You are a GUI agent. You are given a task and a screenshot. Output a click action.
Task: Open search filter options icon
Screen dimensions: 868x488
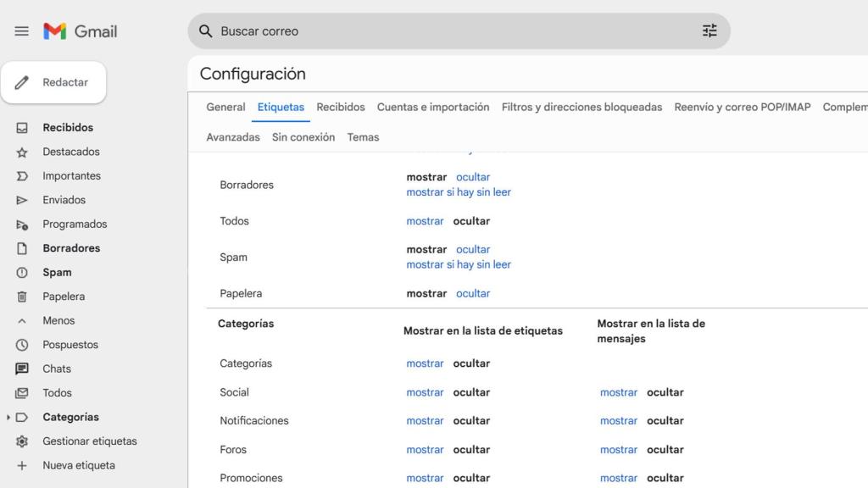[709, 30]
